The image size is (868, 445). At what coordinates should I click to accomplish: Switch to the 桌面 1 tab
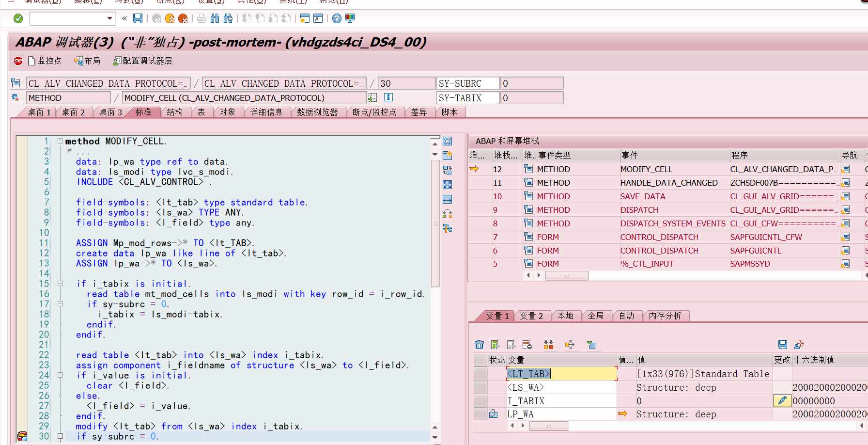pyautogui.click(x=39, y=112)
